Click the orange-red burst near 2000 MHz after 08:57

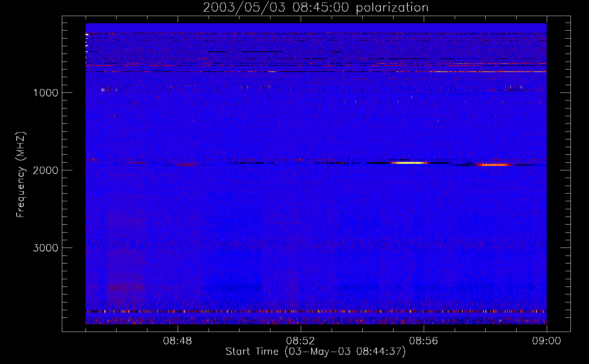494,165
